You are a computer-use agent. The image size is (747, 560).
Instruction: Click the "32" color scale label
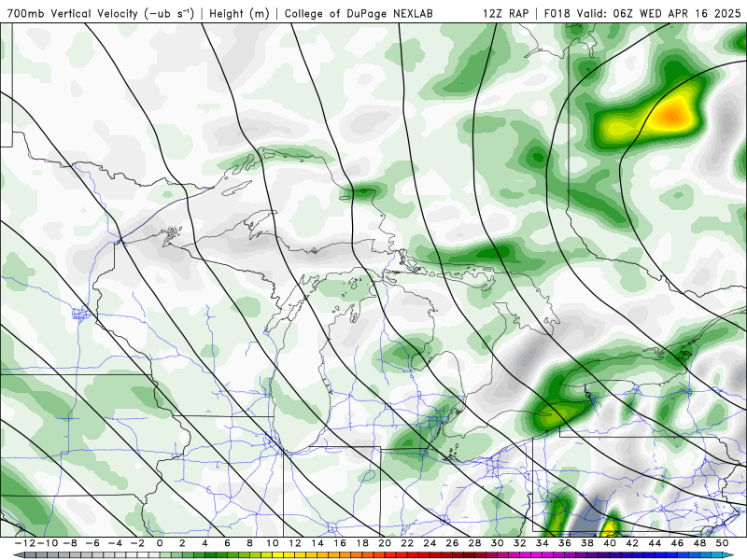pos(520,543)
